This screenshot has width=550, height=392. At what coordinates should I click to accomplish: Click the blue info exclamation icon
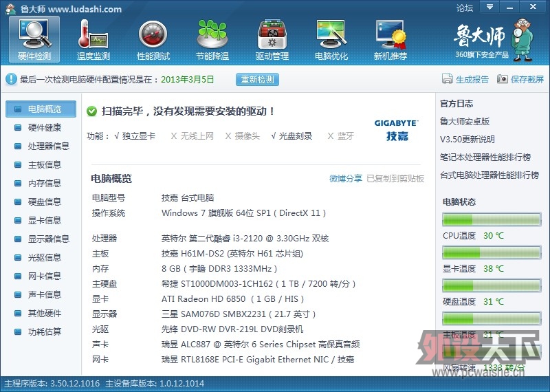coord(11,79)
